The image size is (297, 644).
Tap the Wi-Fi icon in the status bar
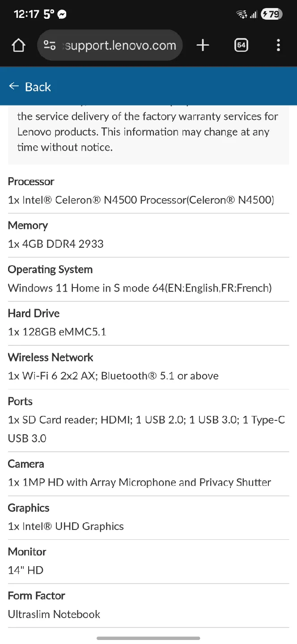[242, 14]
